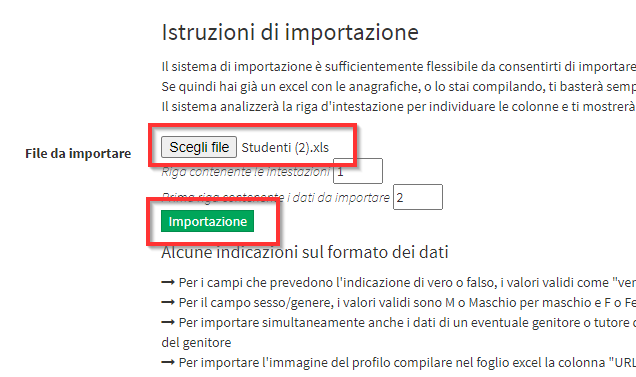The image size is (636, 377).
Task: Select the chosen file name Studenti (2).xls
Action: point(285,147)
